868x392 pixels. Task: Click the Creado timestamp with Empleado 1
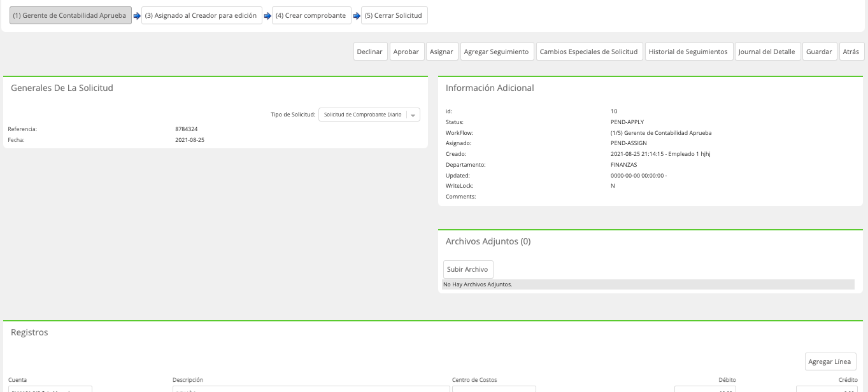(x=660, y=154)
